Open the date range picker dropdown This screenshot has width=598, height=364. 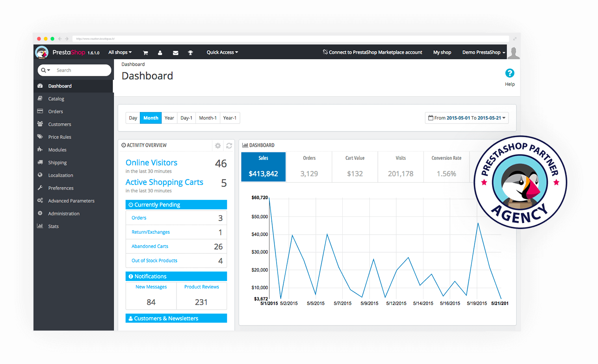[467, 118]
